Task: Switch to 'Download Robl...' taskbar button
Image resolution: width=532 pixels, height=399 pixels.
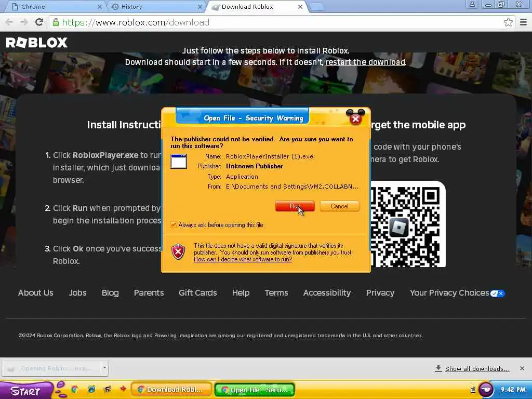Action: point(171,390)
